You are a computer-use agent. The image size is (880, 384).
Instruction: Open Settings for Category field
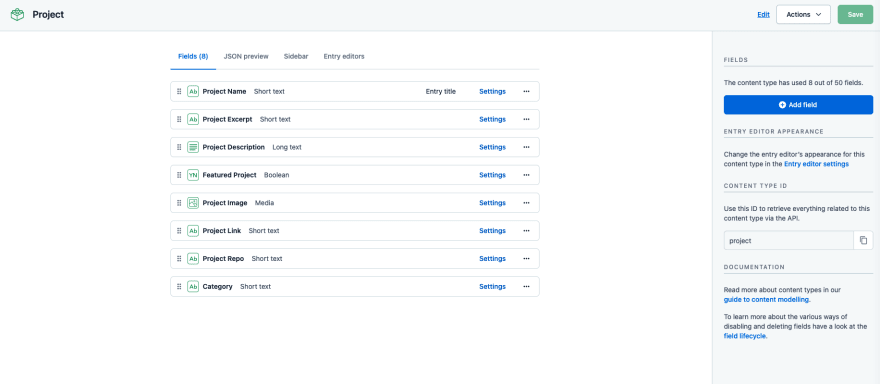492,287
